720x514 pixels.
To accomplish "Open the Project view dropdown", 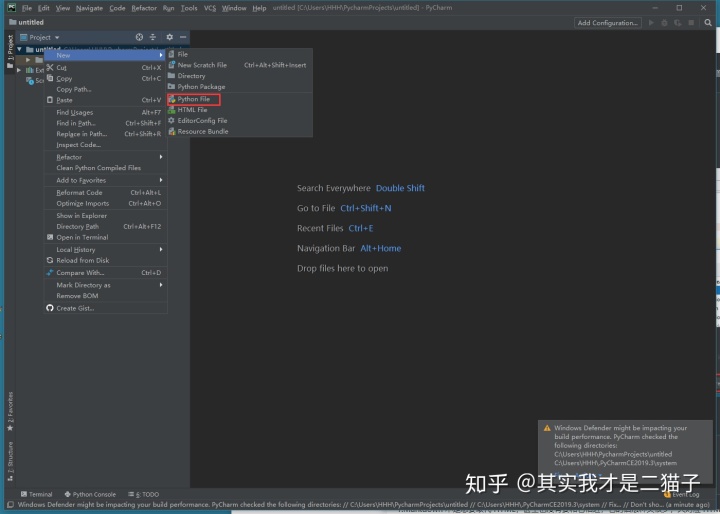I will [x=39, y=37].
